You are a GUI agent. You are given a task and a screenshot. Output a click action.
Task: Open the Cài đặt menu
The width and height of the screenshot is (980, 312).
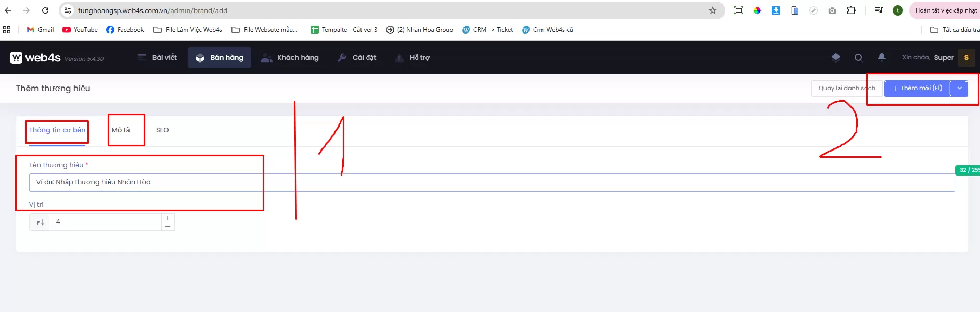357,58
